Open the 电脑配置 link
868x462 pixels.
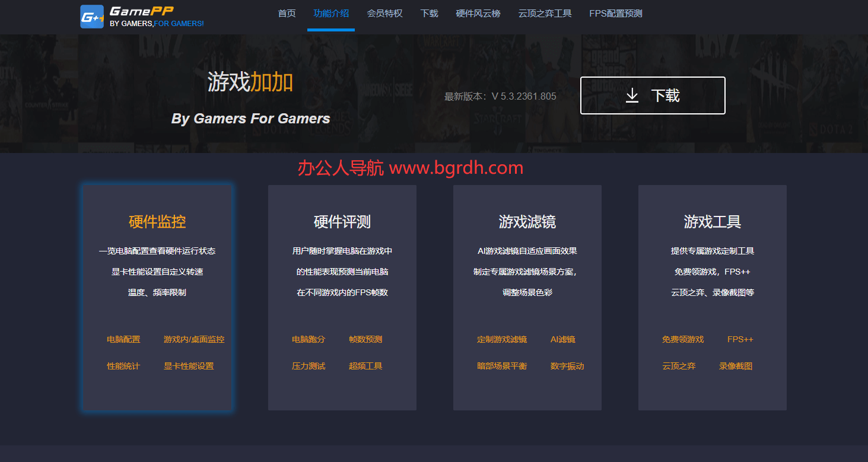123,340
